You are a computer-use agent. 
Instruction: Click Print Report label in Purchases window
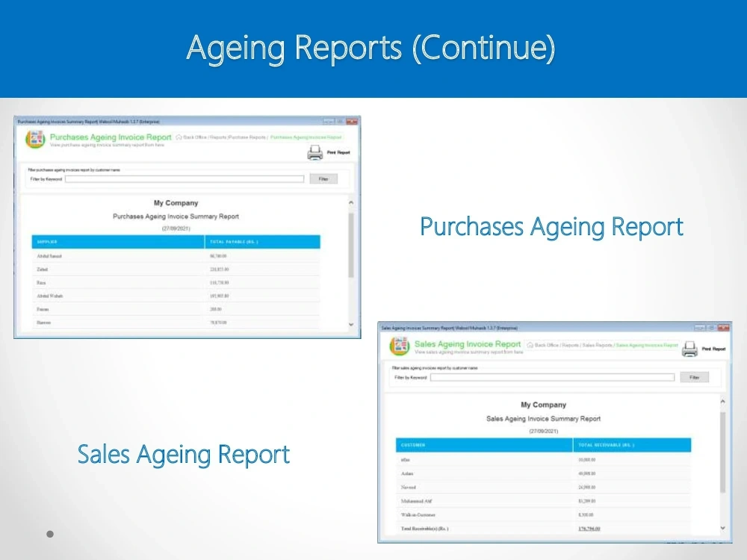338,152
